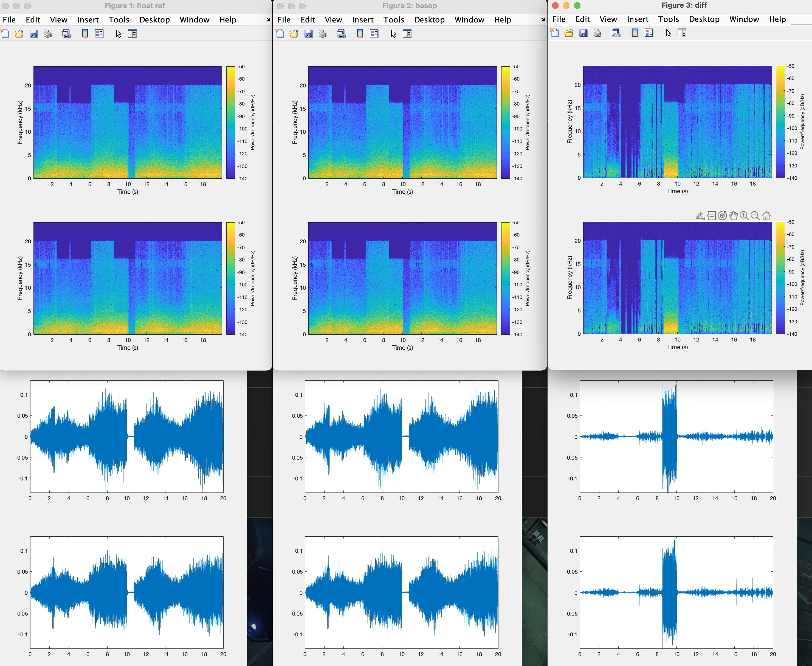Open Property Inspector in Figure 3 toolbar
Viewport: 812px width, 666px height.
682,33
